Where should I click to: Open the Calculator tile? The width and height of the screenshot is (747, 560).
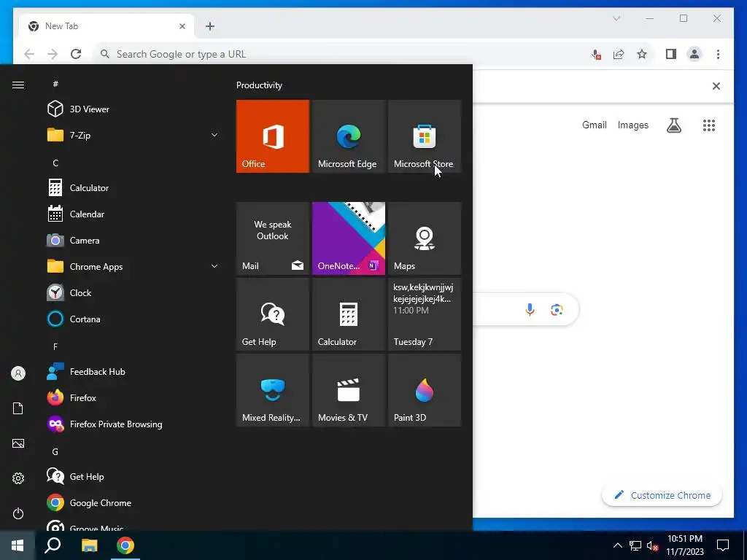pos(349,314)
